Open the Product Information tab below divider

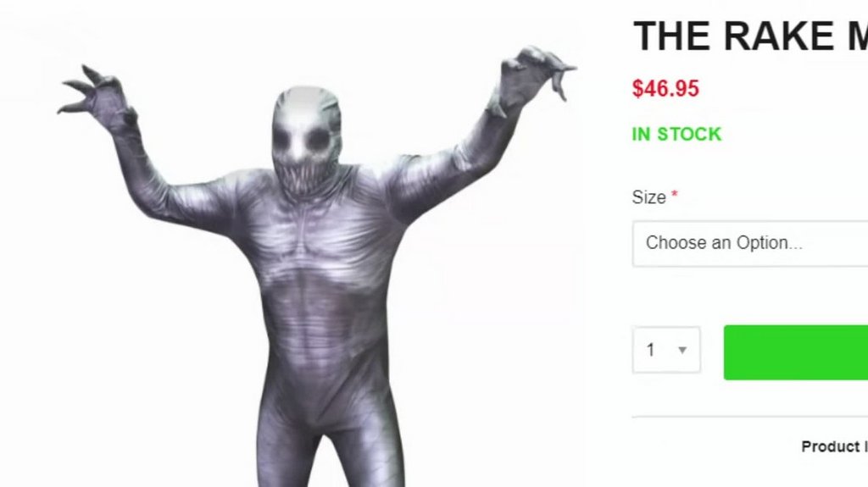[x=834, y=446]
